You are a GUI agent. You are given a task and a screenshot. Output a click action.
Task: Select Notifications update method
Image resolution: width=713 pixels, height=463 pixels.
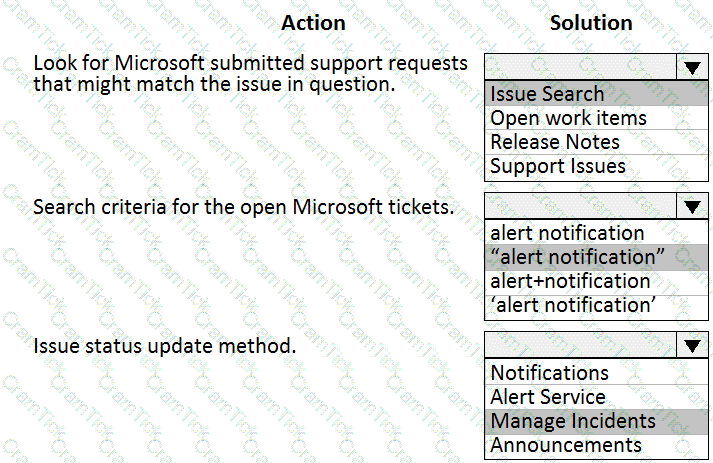pyautogui.click(x=596, y=372)
